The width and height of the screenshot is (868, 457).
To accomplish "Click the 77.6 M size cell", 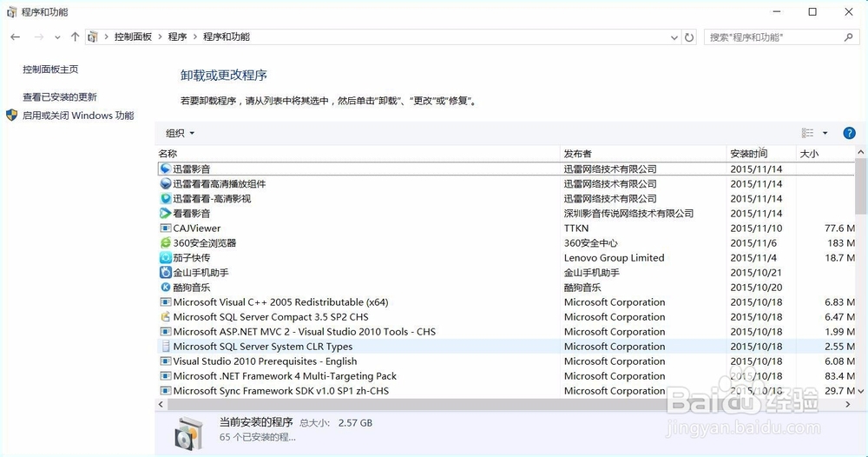I will click(839, 228).
